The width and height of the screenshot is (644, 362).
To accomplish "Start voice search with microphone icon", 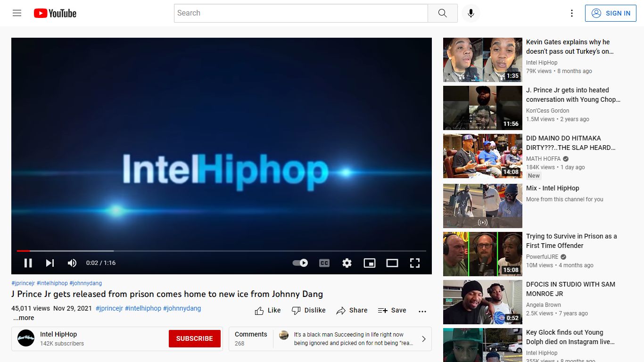I will (x=471, y=13).
